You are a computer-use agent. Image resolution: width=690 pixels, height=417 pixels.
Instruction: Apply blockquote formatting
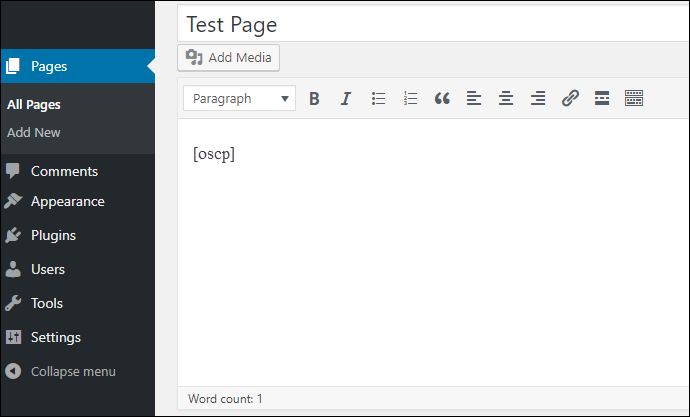[x=442, y=99]
